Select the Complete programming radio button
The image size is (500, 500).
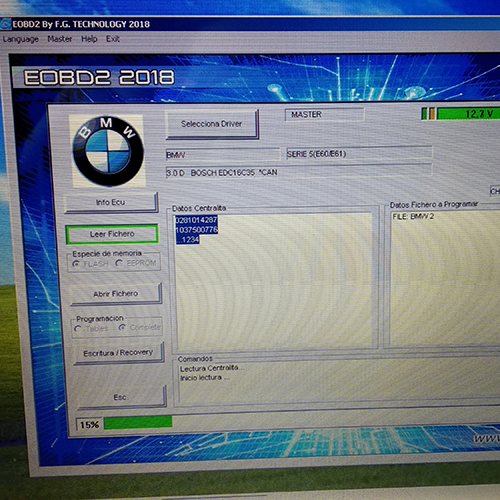point(122,328)
